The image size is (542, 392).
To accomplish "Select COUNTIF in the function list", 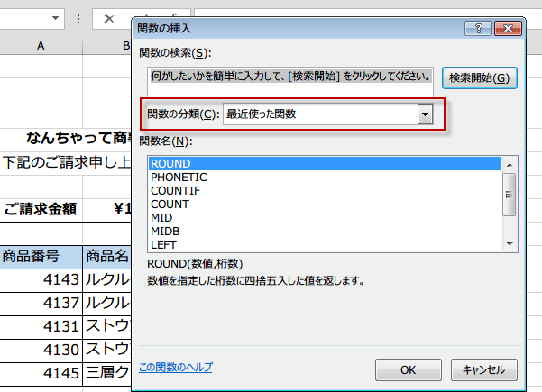I will [x=325, y=191].
